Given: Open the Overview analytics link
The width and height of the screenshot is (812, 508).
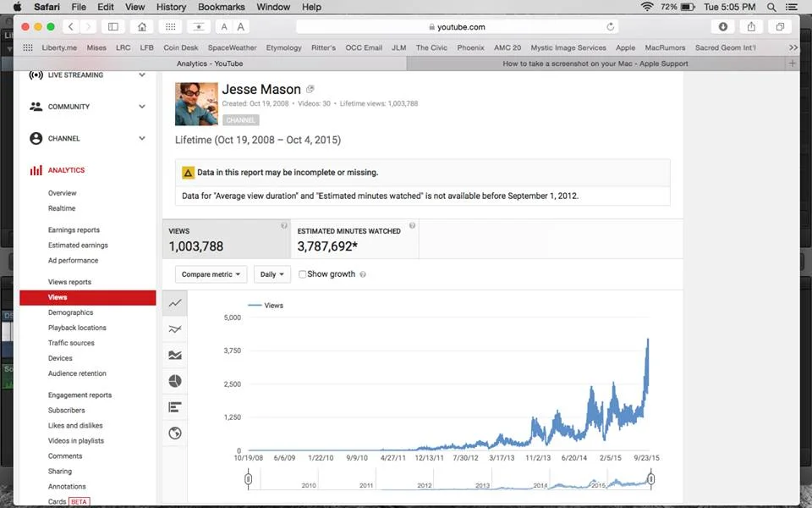Looking at the screenshot, I should [x=62, y=193].
